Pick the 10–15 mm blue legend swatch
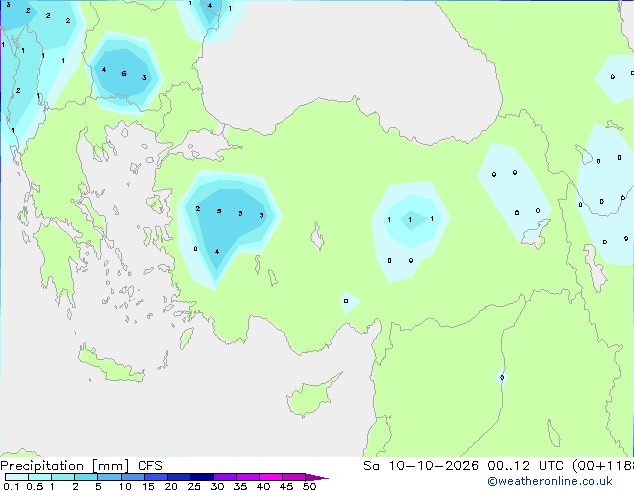 click(132, 477)
